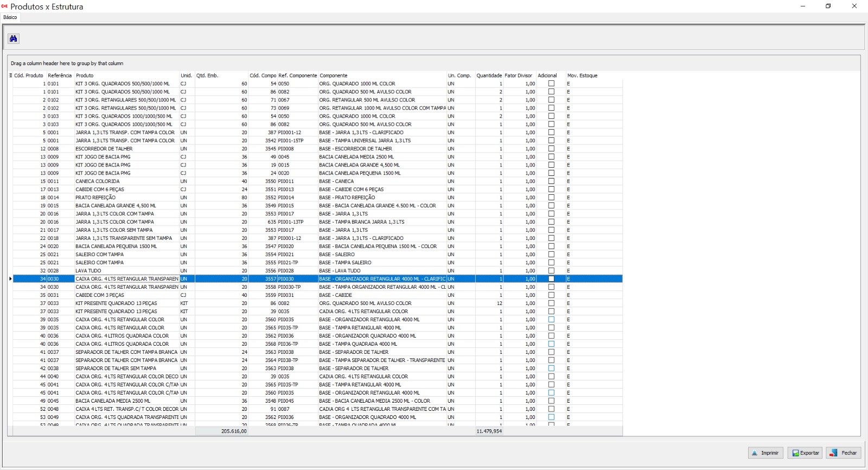
Task: Check Adicional box for CANECA COLORIDA row
Action: [551, 181]
